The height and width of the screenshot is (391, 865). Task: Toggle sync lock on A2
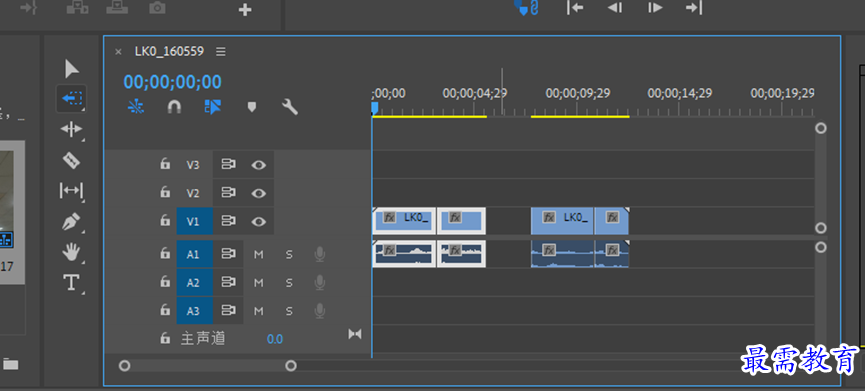[228, 282]
